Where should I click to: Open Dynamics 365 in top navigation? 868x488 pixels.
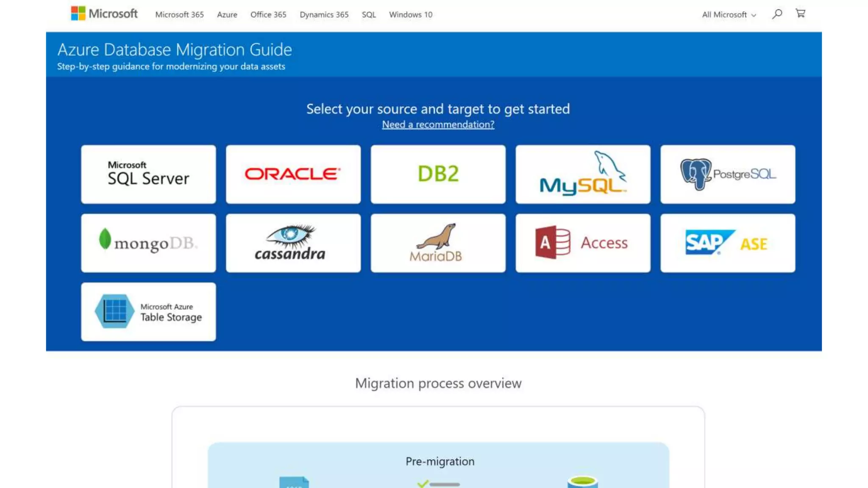tap(324, 14)
